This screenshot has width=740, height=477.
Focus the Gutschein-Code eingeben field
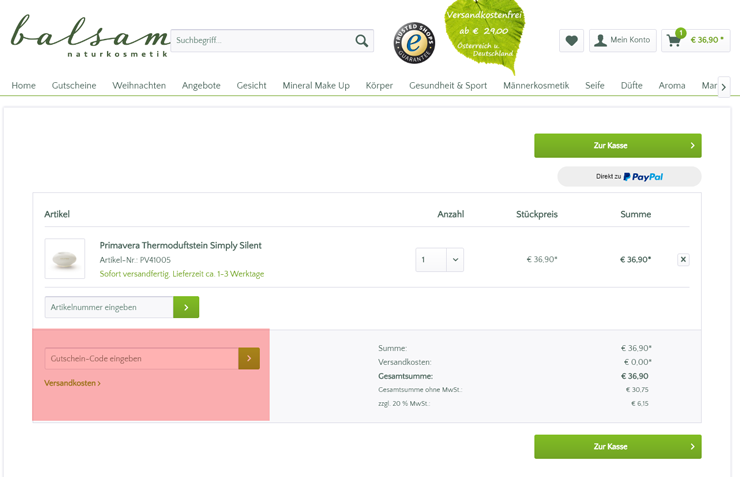(142, 359)
